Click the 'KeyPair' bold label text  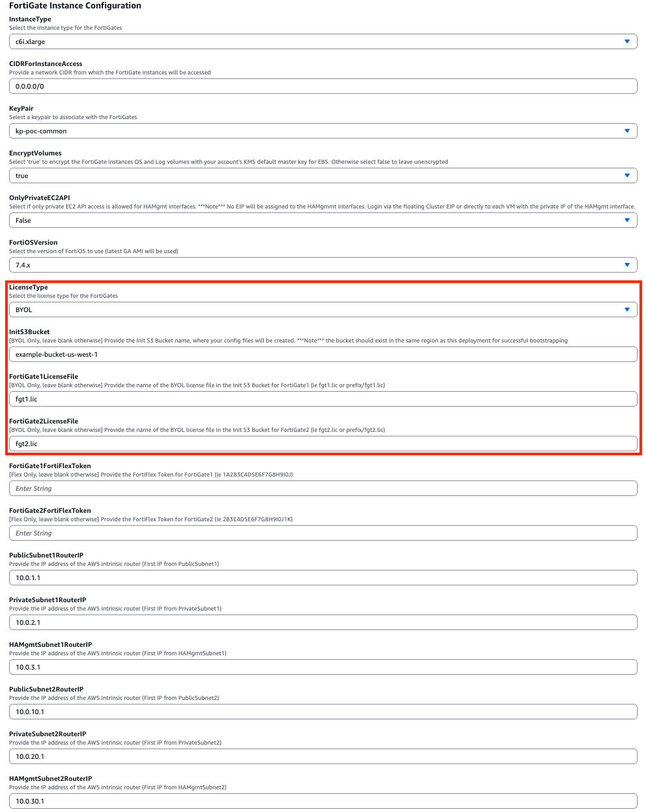[21, 109]
